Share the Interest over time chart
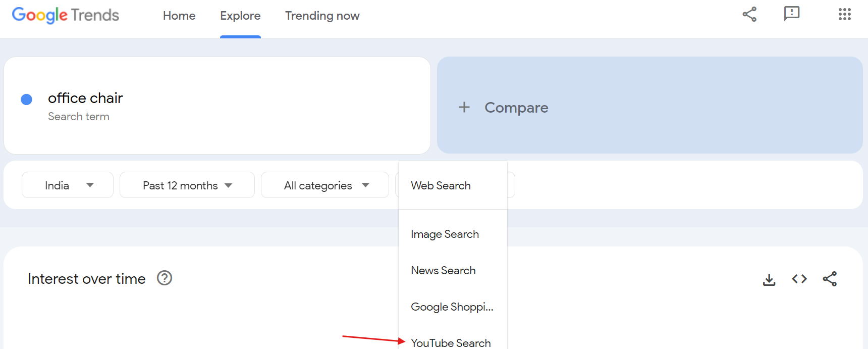Image resolution: width=868 pixels, height=349 pixels. (831, 278)
